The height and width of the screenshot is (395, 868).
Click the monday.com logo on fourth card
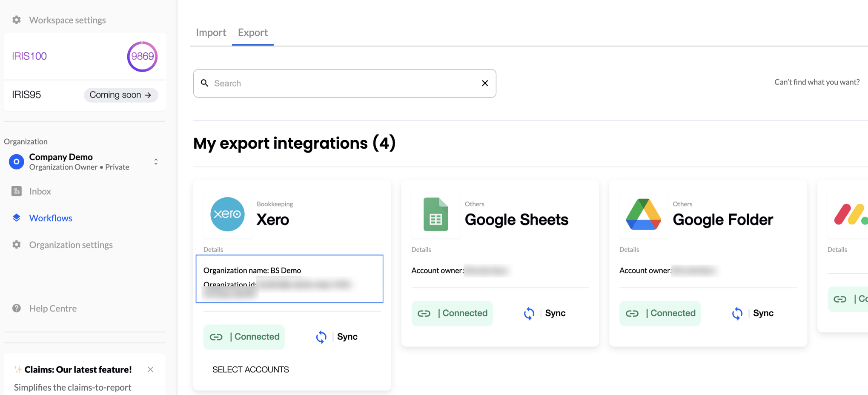coord(851,214)
